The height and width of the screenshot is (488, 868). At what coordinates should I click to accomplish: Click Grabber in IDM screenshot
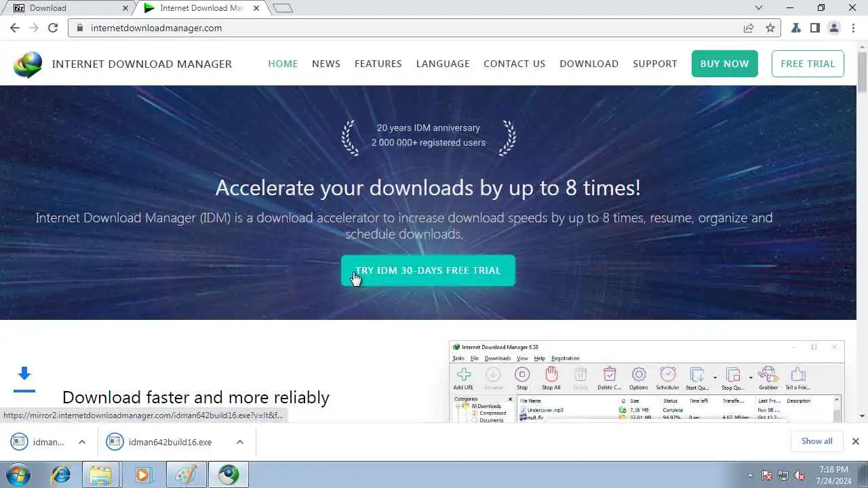click(768, 379)
